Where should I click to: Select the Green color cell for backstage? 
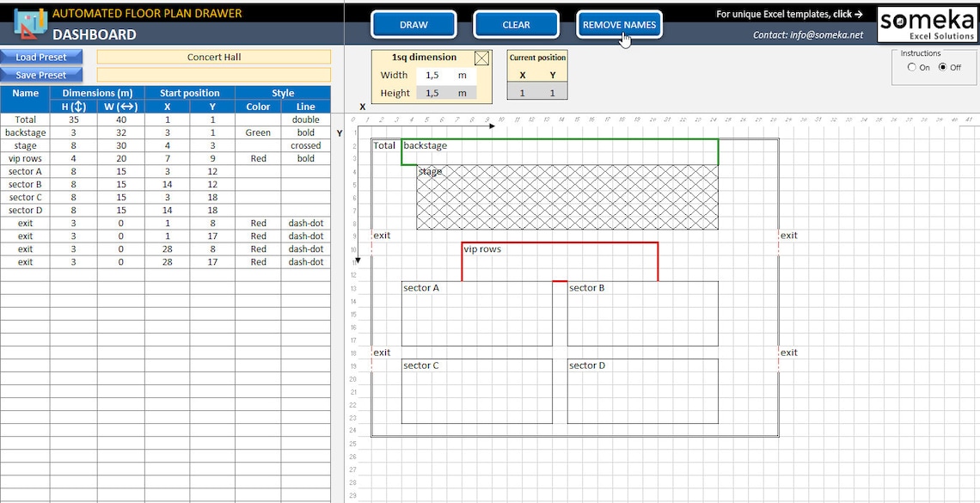[x=258, y=132]
